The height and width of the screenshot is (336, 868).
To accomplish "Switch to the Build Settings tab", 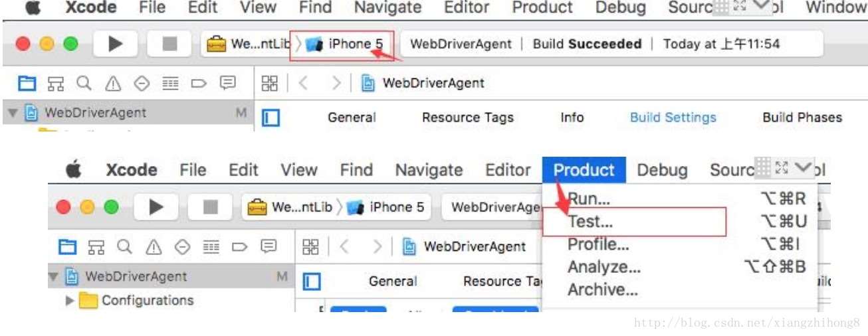I will [673, 118].
